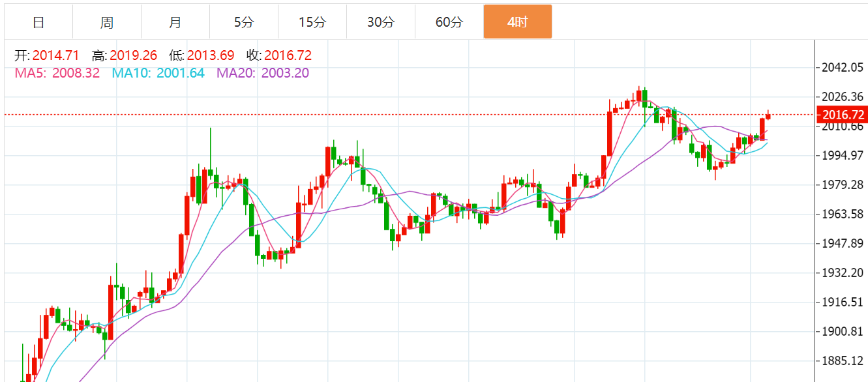Click the closing price 收:2016.72
This screenshot has width=868, height=382.
coord(279,55)
